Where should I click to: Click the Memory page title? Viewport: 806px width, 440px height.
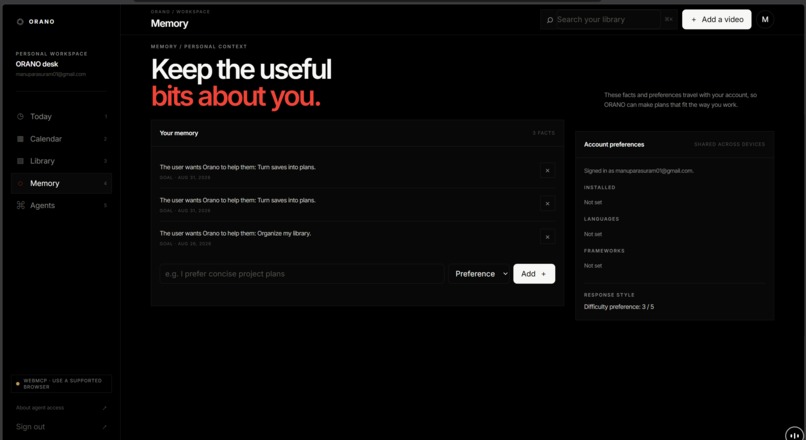point(170,24)
